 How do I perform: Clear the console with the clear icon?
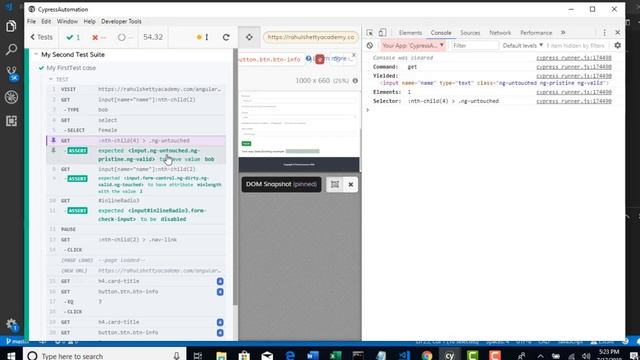click(x=370, y=46)
